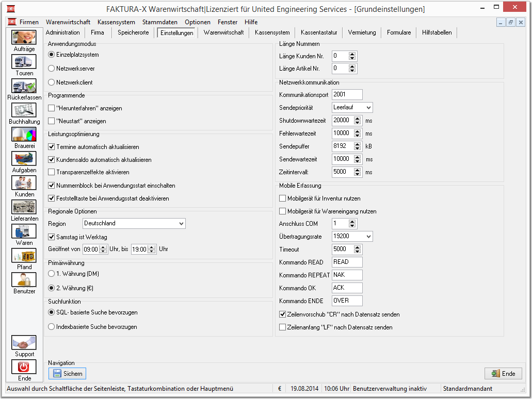Viewport: 532px width, 399px height.
Task: Open the Hilfe menu
Action: tap(251, 22)
